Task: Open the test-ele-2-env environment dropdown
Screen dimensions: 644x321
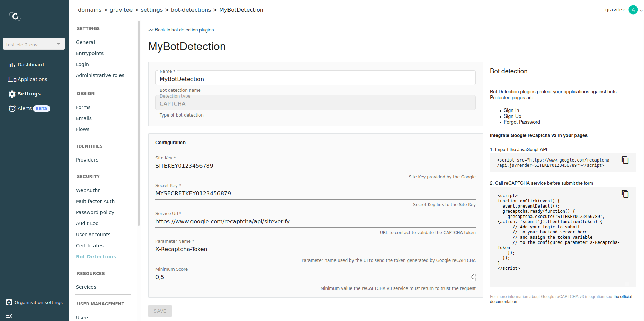Action: click(34, 44)
